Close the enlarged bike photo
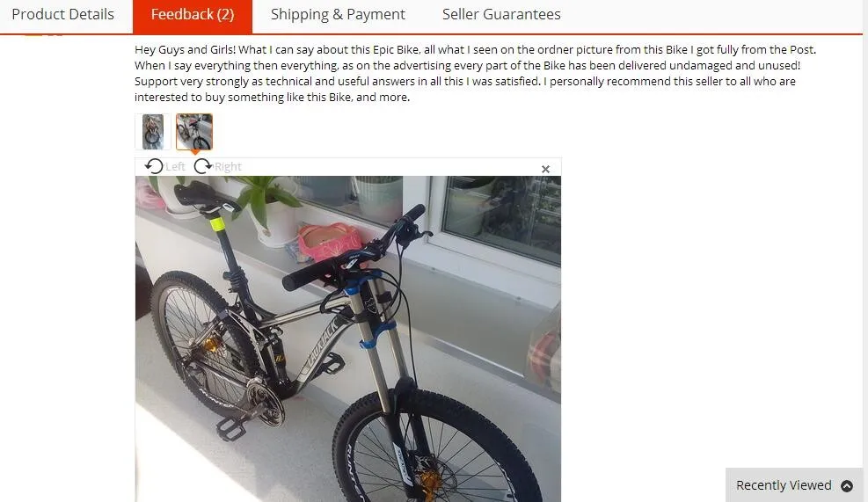 [545, 169]
